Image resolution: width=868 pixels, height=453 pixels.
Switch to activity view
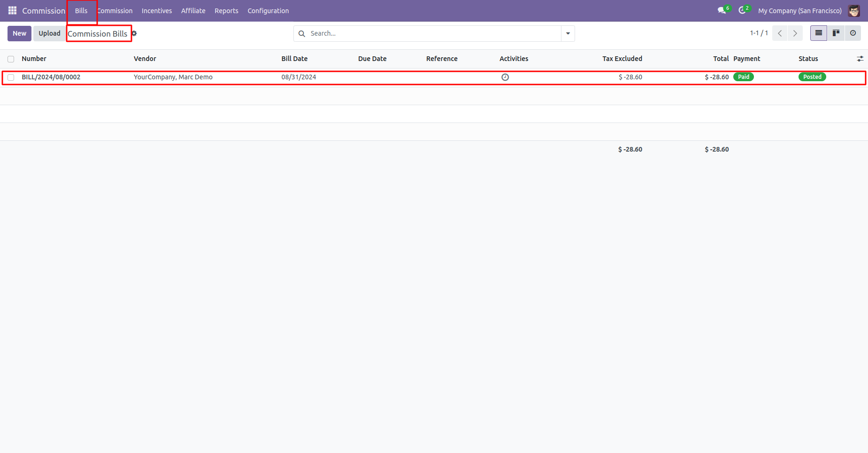(853, 33)
